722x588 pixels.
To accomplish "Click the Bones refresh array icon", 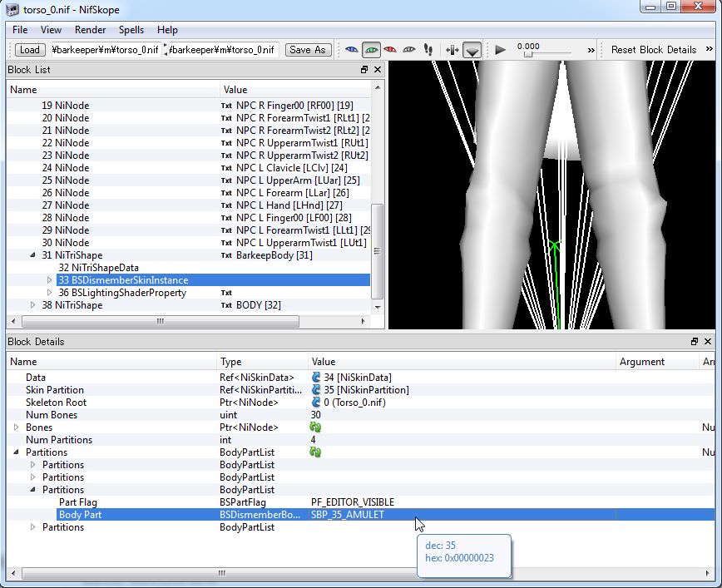I will (315, 427).
